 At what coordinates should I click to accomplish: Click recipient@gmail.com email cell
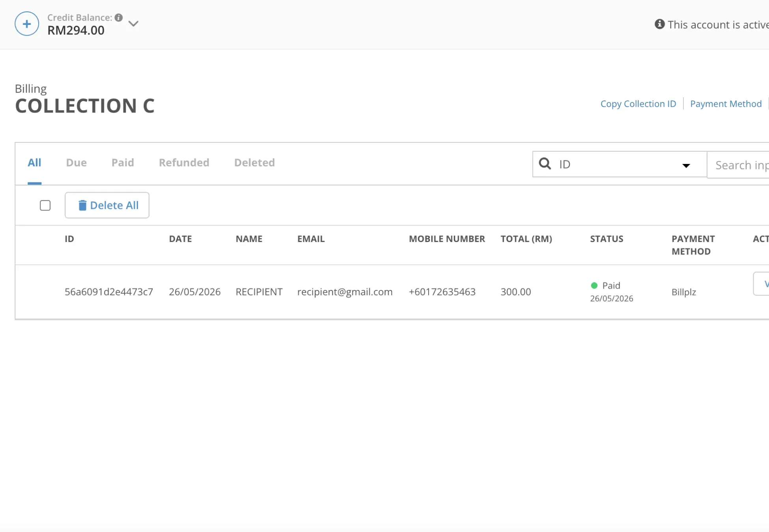point(345,292)
